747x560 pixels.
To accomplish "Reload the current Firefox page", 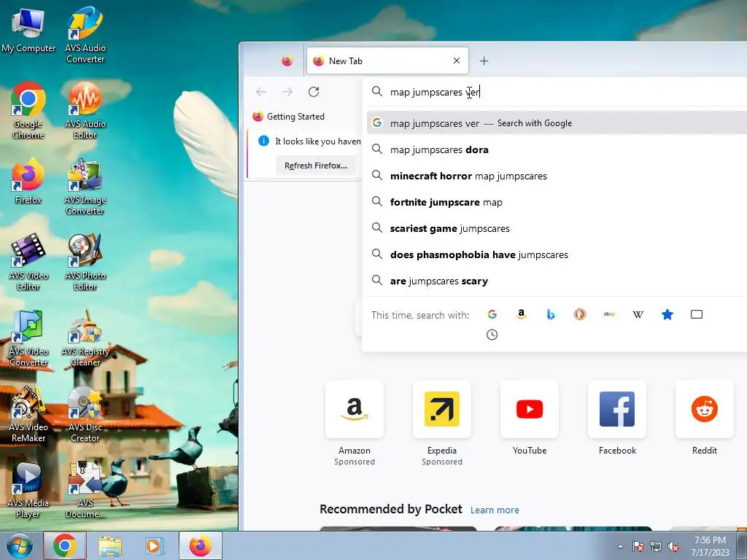I will (x=314, y=91).
